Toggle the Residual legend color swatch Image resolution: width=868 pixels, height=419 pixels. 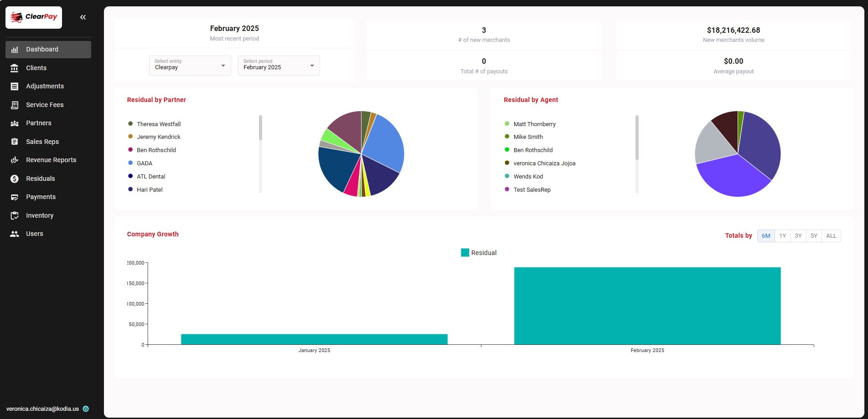pyautogui.click(x=465, y=253)
